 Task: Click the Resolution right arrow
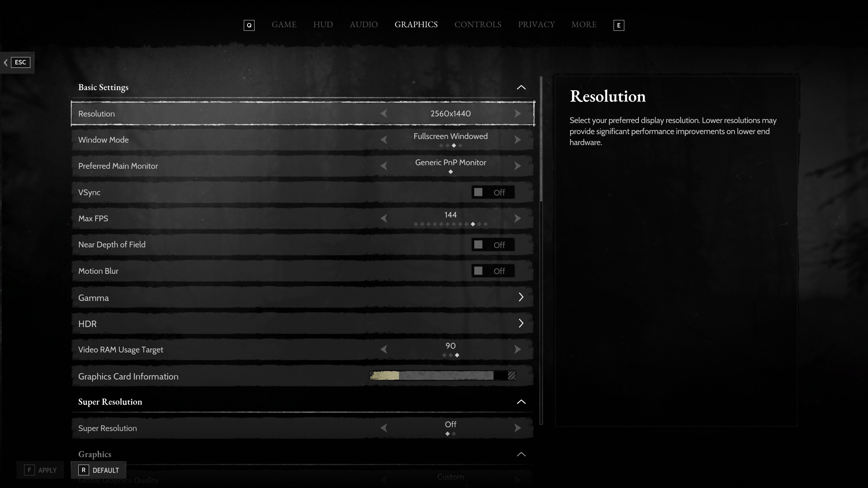(517, 114)
